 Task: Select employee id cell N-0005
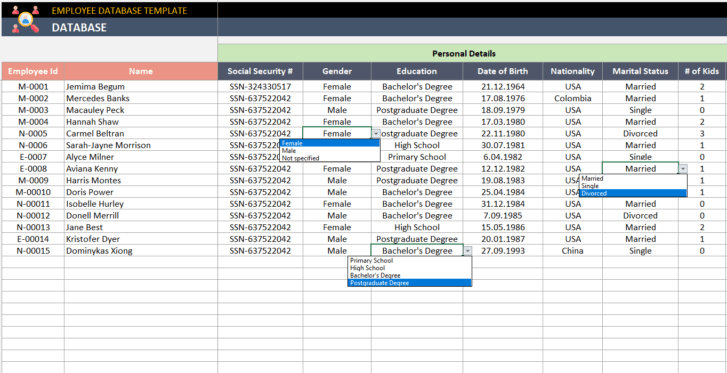pos(33,134)
